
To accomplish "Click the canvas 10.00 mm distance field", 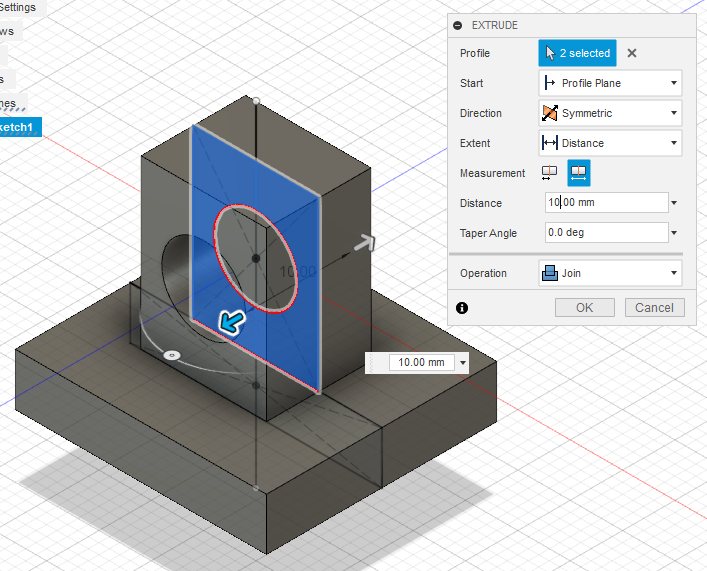I will [421, 362].
